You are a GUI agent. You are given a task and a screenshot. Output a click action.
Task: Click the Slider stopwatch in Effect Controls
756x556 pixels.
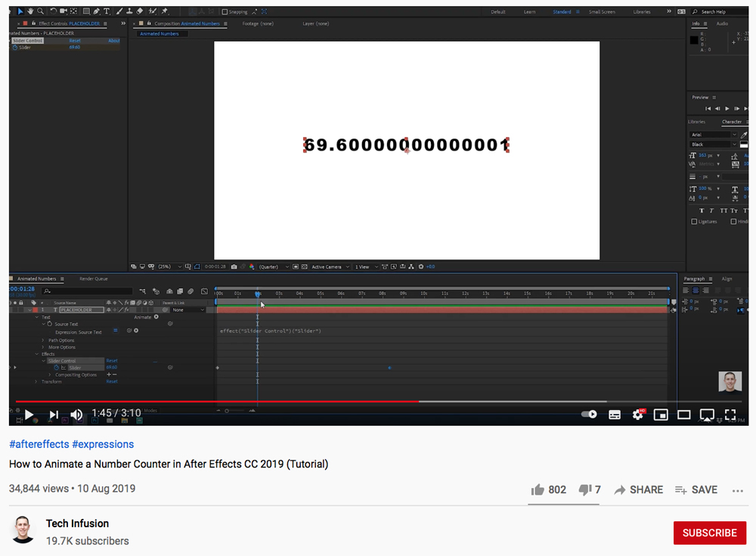pyautogui.click(x=15, y=48)
